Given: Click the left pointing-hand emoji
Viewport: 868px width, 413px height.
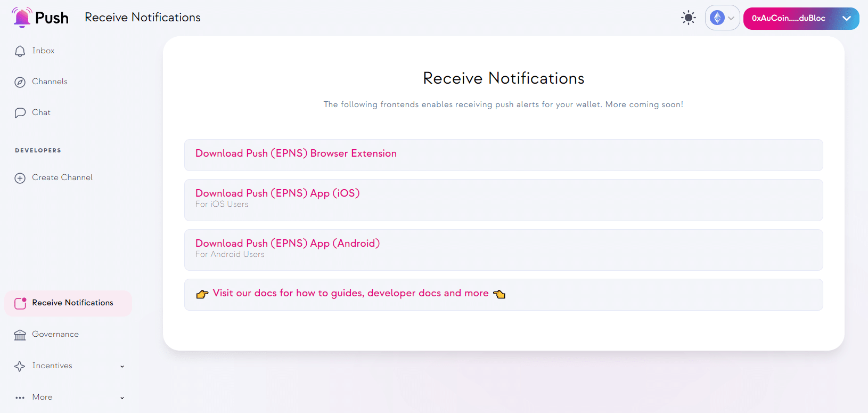Looking at the screenshot, I should click(202, 294).
